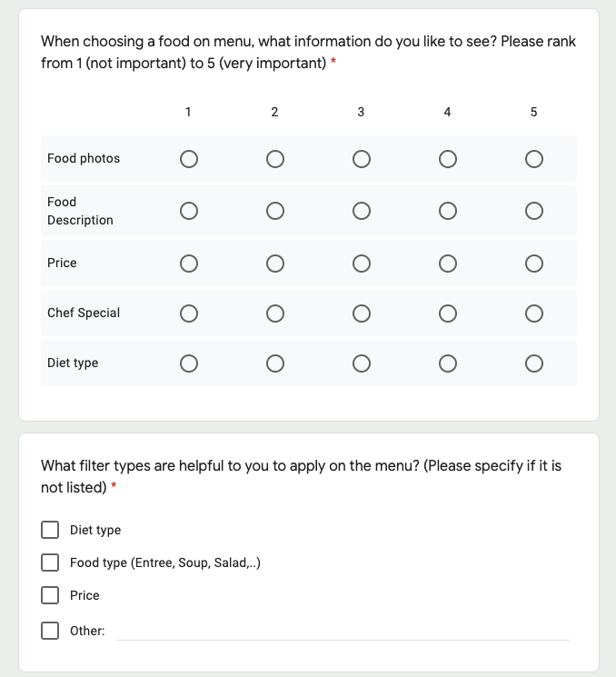Select 1 for Price row
The width and height of the screenshot is (616, 677).
click(x=189, y=264)
